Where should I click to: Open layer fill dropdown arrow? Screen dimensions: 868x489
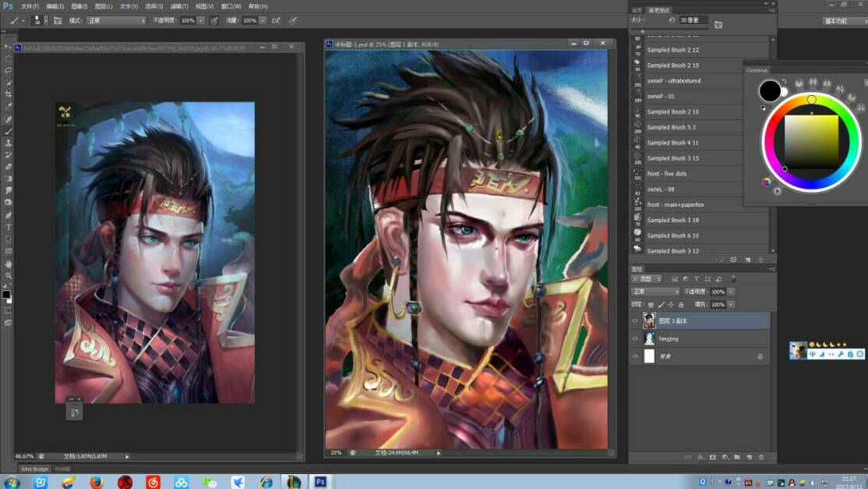(731, 305)
